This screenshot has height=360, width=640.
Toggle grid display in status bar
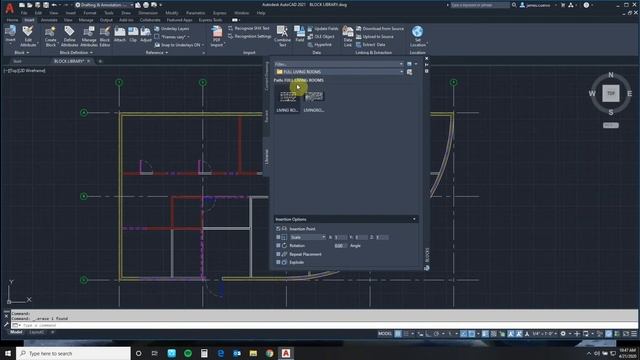point(398,333)
